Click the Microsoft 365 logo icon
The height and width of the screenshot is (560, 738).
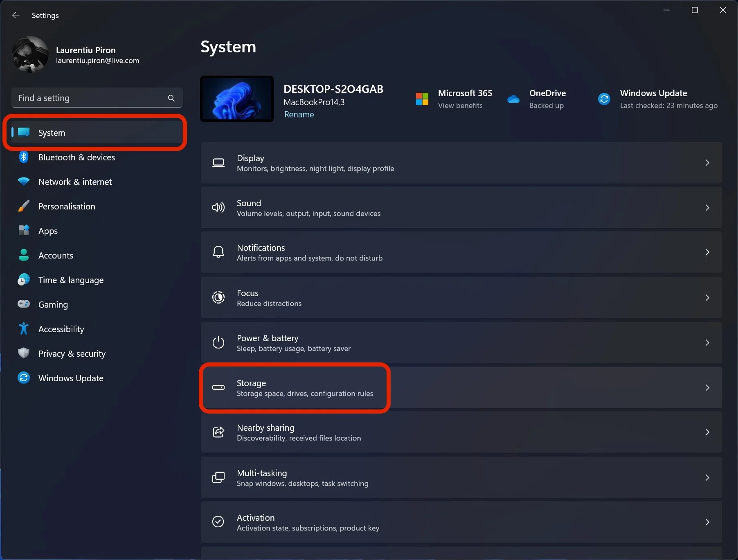[422, 99]
